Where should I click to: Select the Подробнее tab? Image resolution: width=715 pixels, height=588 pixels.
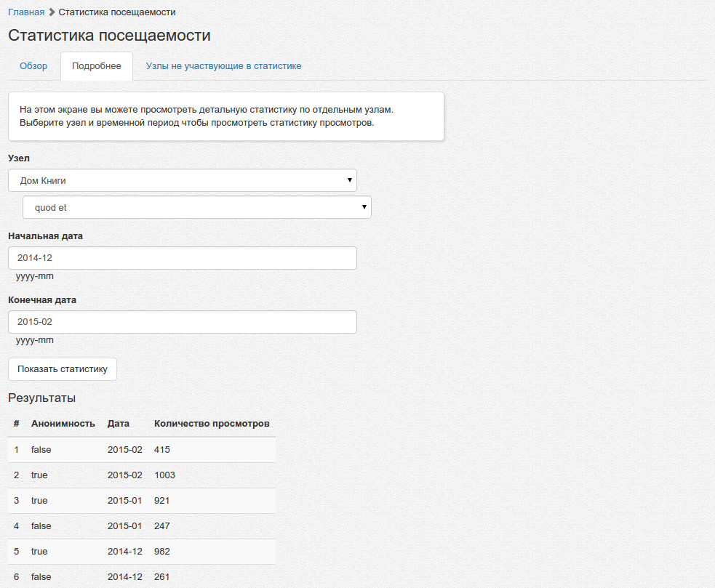click(97, 66)
